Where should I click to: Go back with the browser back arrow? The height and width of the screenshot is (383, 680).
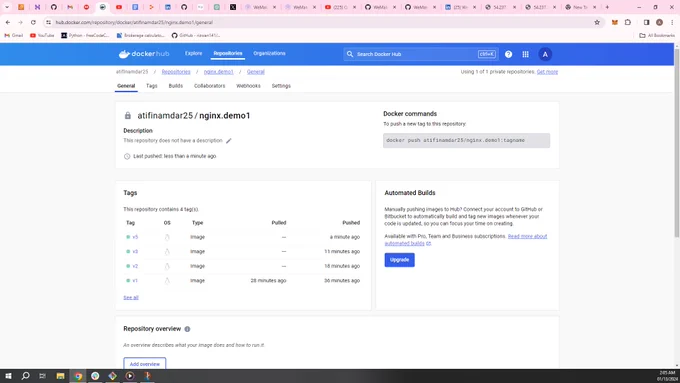8,22
